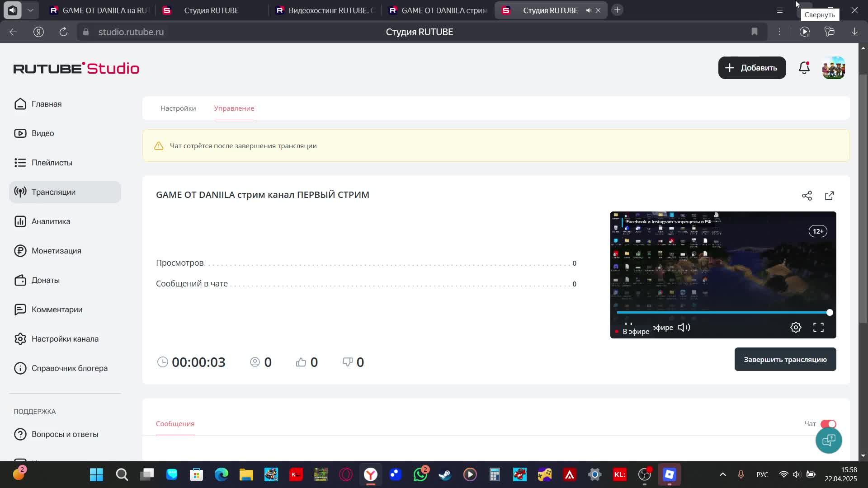Click the Добавить button
The width and height of the screenshot is (868, 488).
[x=752, y=68]
